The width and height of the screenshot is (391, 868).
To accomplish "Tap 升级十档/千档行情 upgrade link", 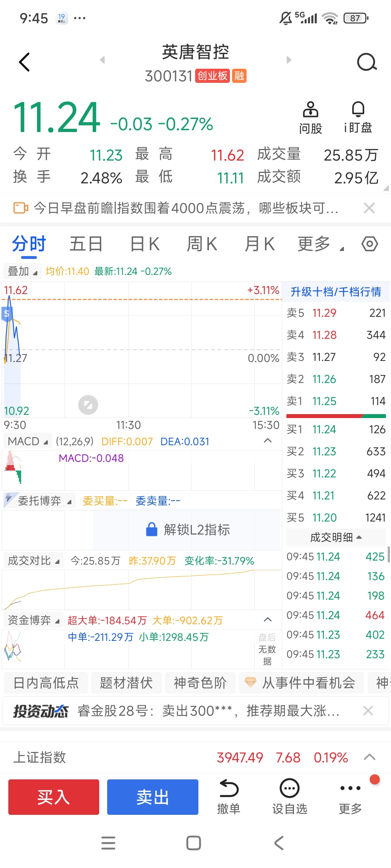I will (x=336, y=292).
